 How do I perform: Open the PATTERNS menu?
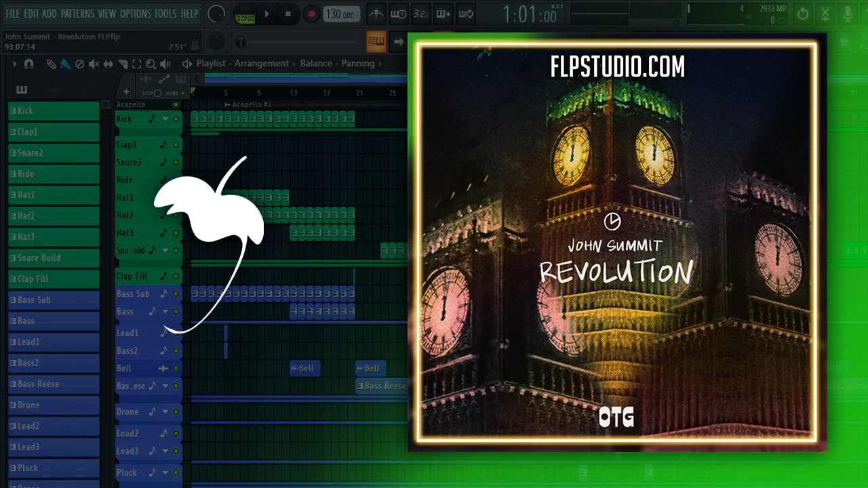pyautogui.click(x=77, y=14)
